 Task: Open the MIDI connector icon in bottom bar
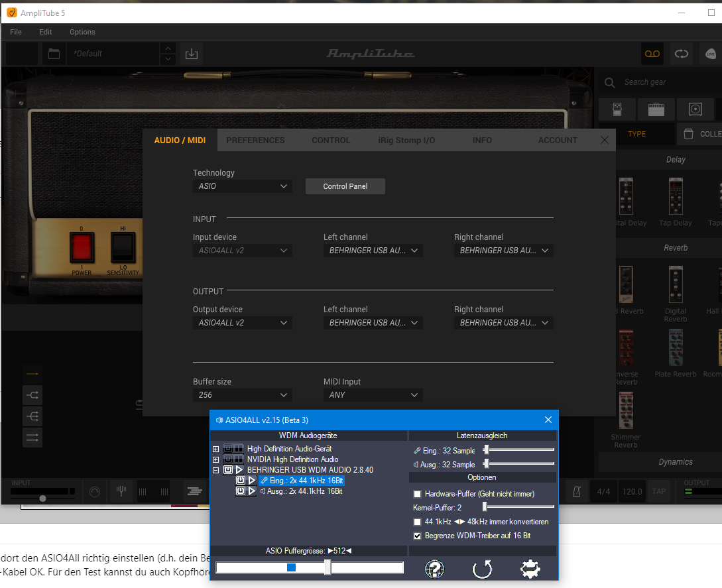pos(95,492)
